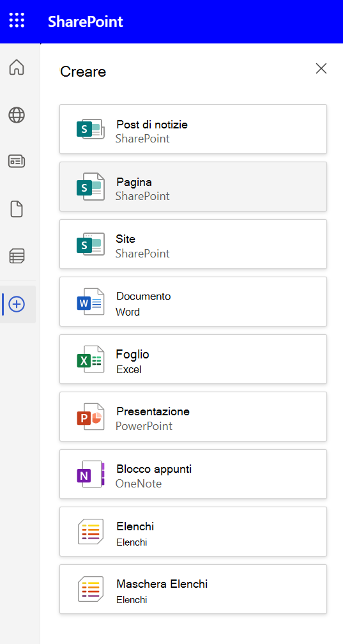Click the Word subtitle text
The width and height of the screenshot is (343, 644).
128,312
